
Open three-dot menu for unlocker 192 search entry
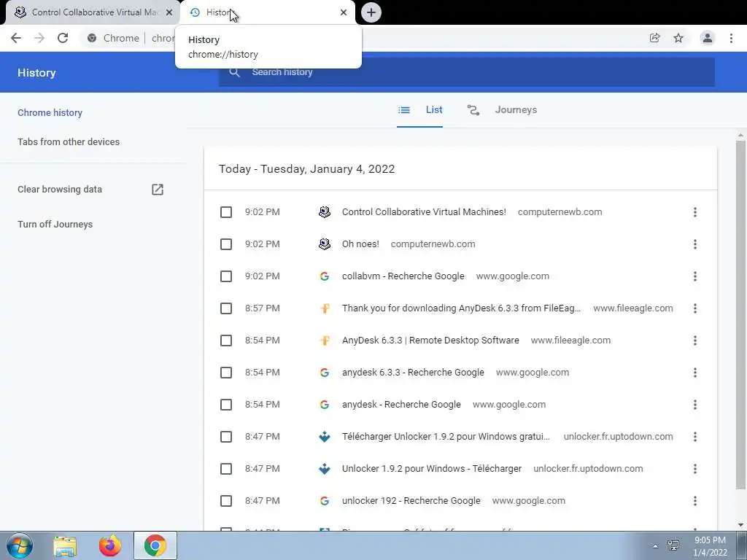tap(695, 501)
